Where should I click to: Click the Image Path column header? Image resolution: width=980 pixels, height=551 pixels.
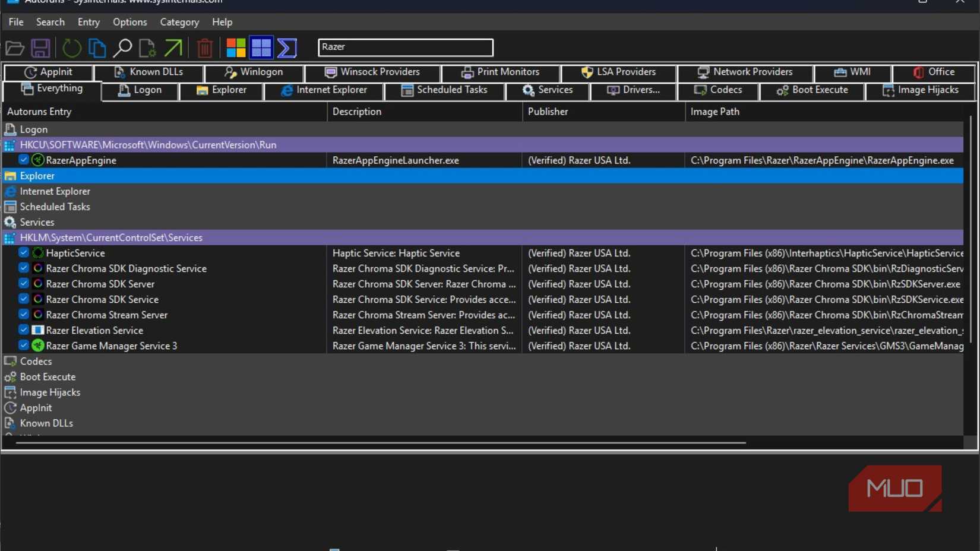(715, 112)
